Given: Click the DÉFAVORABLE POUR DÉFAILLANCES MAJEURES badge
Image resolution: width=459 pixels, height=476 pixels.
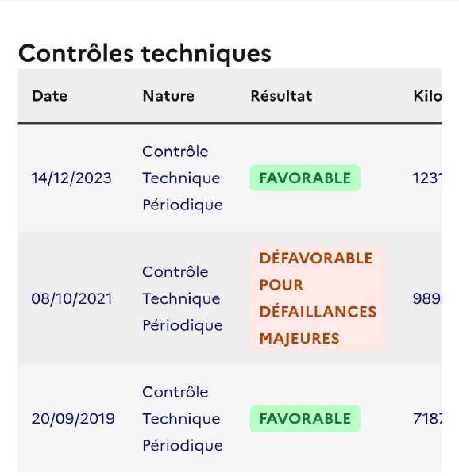Looking at the screenshot, I should 318,298.
